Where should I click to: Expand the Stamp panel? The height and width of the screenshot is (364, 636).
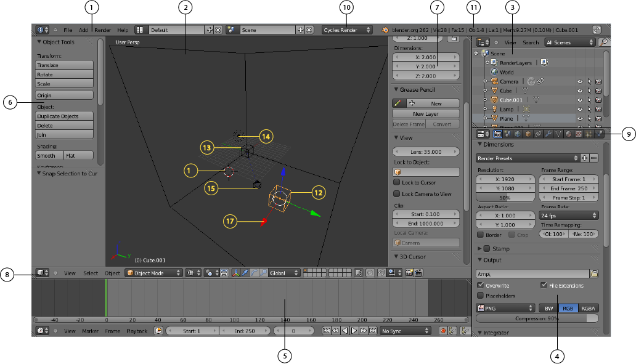(480, 248)
